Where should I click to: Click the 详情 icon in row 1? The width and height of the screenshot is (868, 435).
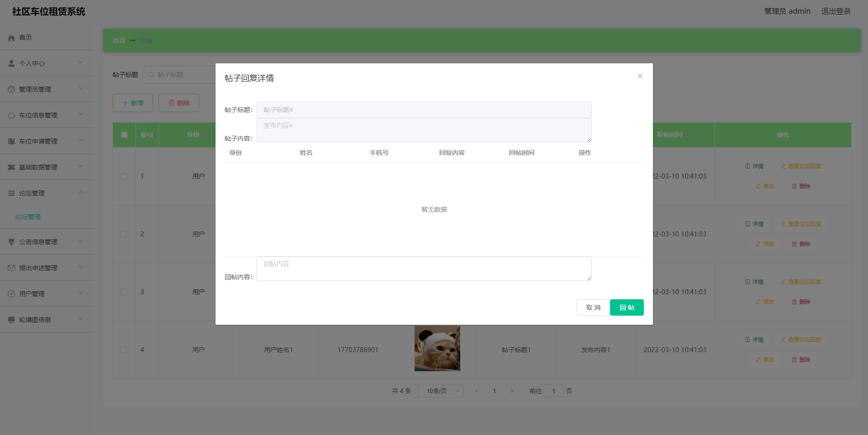[747, 166]
